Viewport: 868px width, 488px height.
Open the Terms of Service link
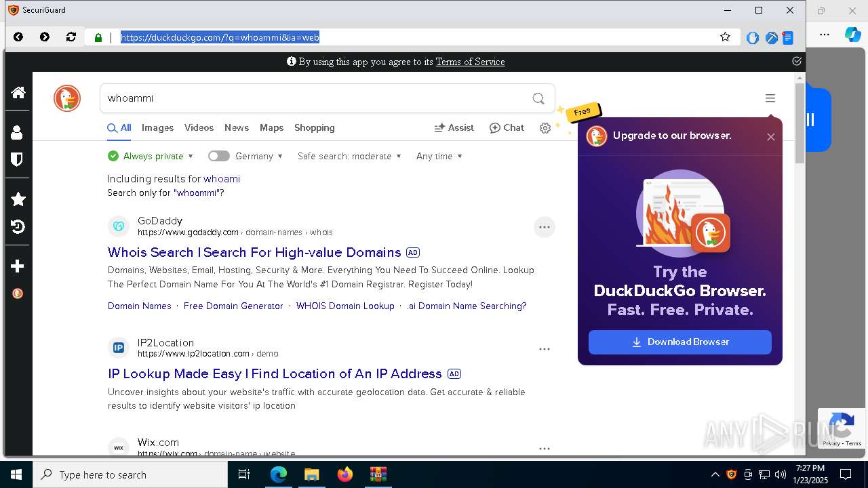click(x=470, y=62)
